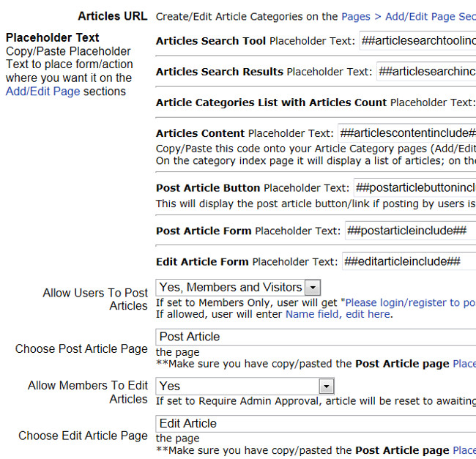Click the Choose Edit Article Page label
The image size is (476, 459).
[x=83, y=436]
